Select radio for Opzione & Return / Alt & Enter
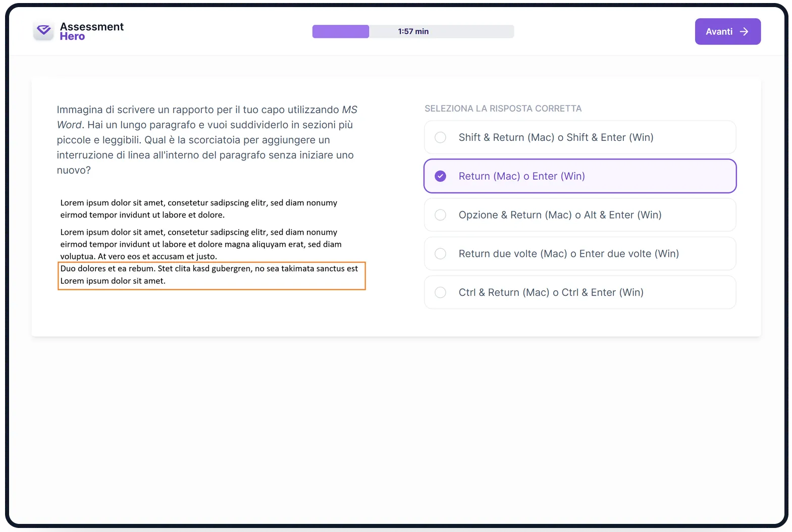This screenshot has height=532, width=792. 440,215
